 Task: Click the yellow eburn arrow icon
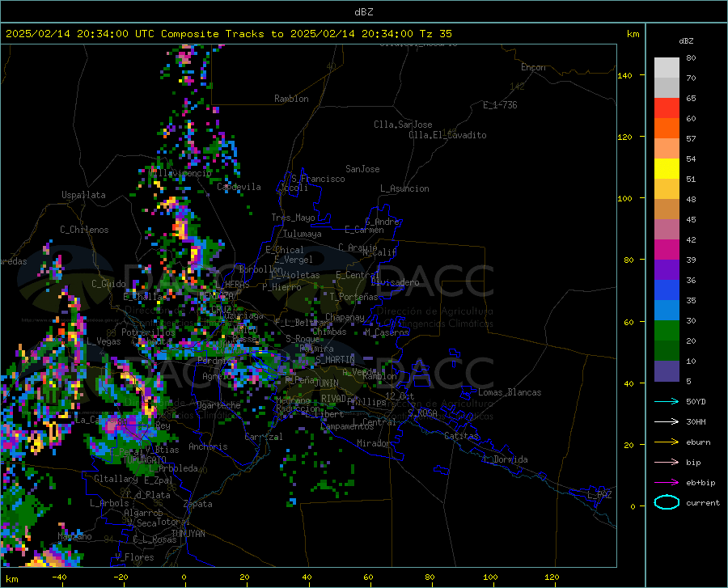pyautogui.click(x=667, y=442)
